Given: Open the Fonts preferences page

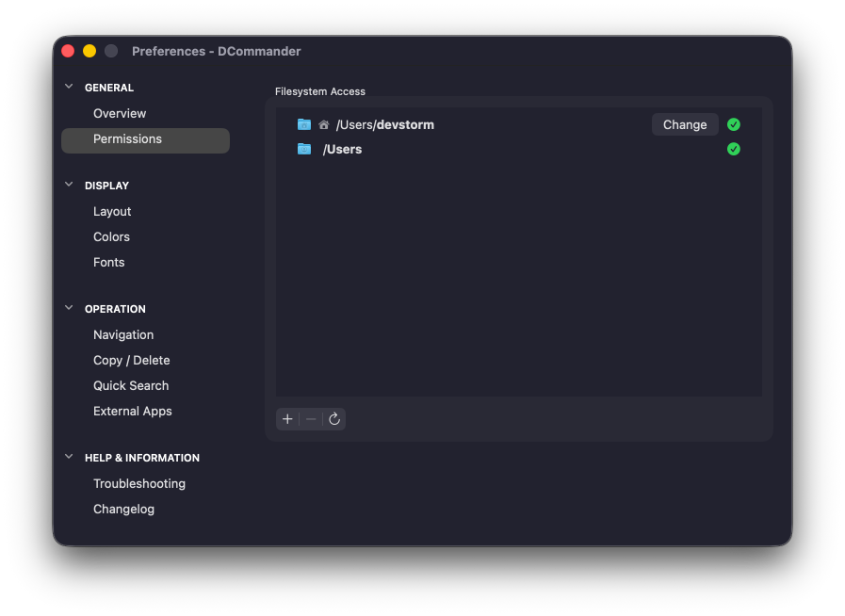Looking at the screenshot, I should 108,262.
